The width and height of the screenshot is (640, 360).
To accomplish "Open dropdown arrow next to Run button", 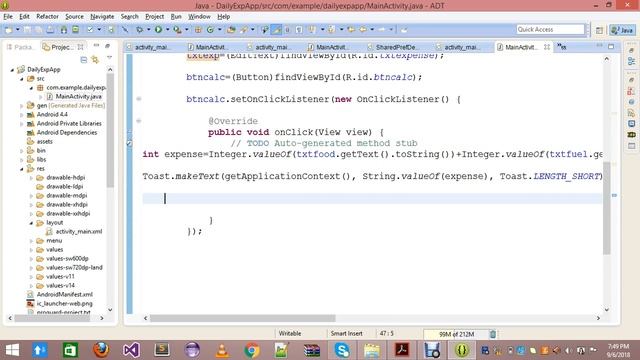I will point(167,29).
